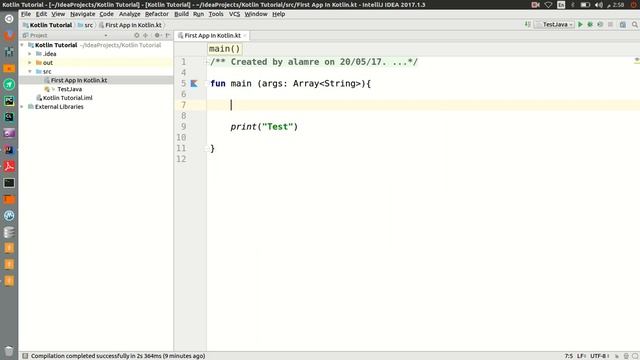
Task: Close the First App In Kotlin.kt tab
Action: click(x=245, y=36)
